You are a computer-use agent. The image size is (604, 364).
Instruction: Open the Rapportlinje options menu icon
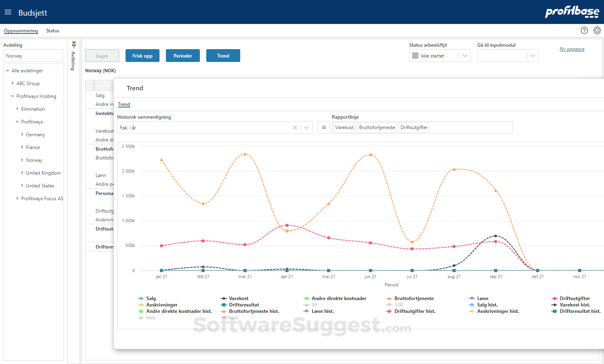click(324, 127)
